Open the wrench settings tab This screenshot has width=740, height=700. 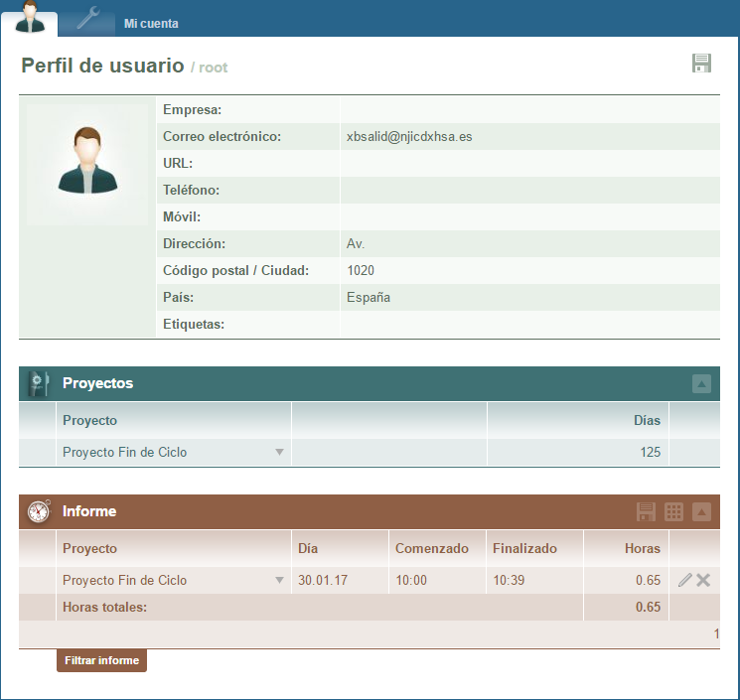[88, 19]
